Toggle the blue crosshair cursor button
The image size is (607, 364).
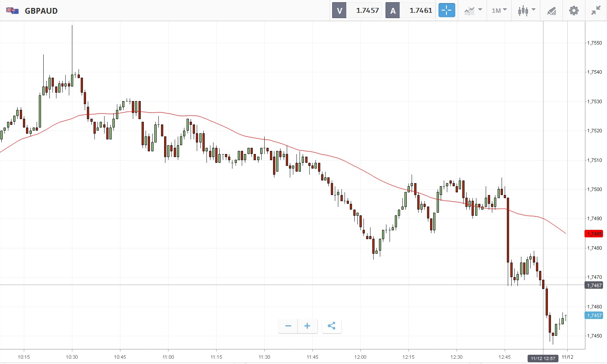coord(446,11)
